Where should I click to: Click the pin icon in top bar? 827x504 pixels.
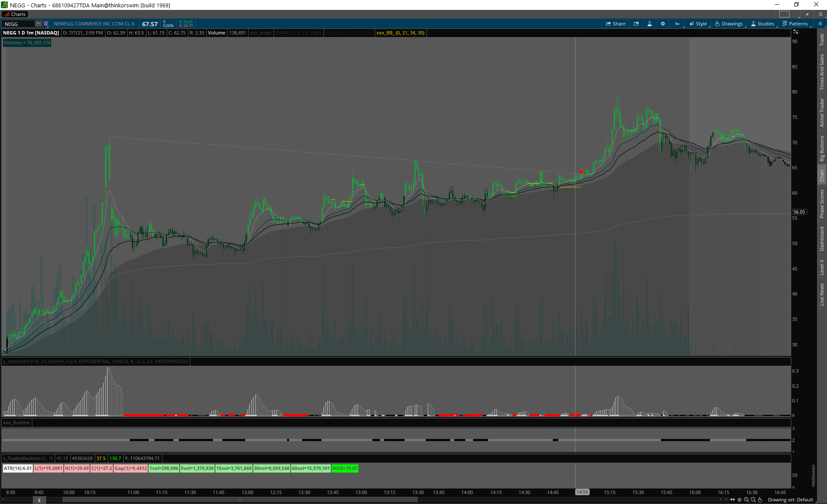click(807, 14)
